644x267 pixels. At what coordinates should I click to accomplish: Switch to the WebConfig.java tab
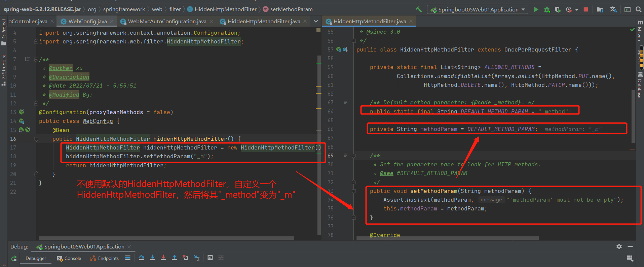tap(87, 21)
